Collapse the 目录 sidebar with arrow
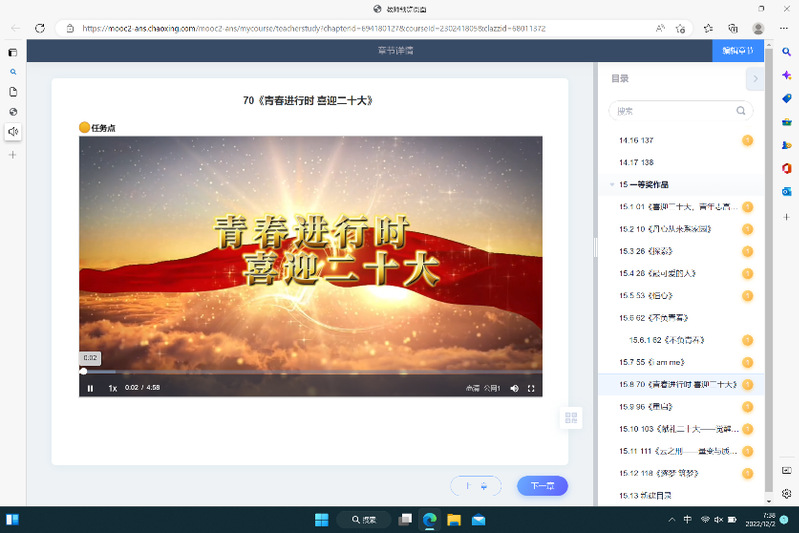Image resolution: width=799 pixels, height=533 pixels. tap(755, 78)
